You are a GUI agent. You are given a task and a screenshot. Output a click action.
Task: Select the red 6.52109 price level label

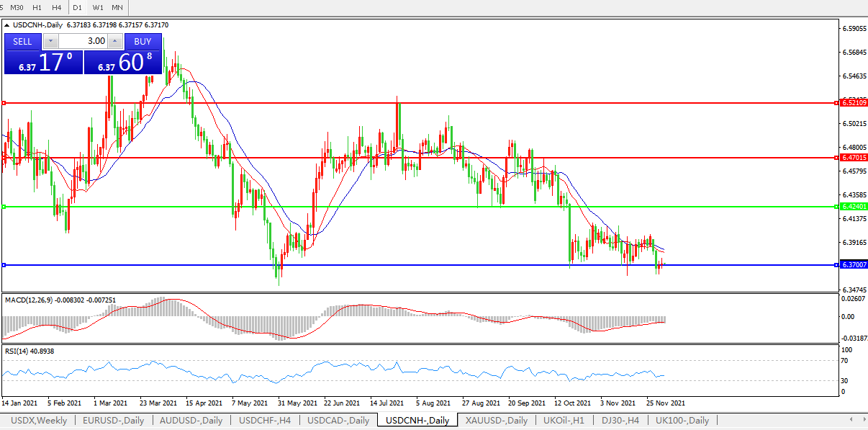[x=854, y=103]
